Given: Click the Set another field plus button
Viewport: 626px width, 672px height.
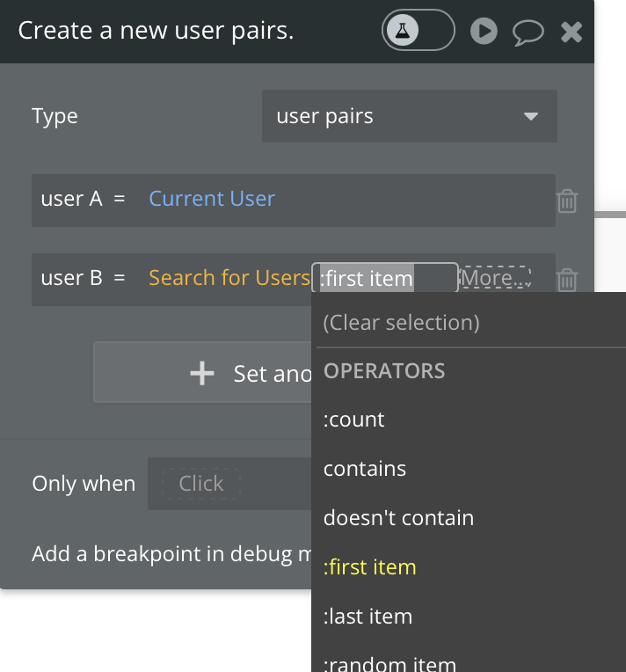Looking at the screenshot, I should (203, 373).
